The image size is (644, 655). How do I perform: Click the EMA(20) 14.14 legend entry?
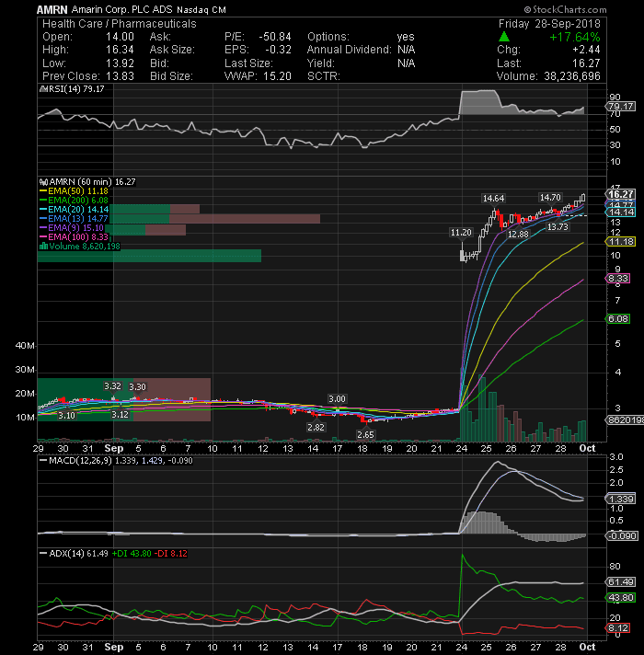point(78,209)
